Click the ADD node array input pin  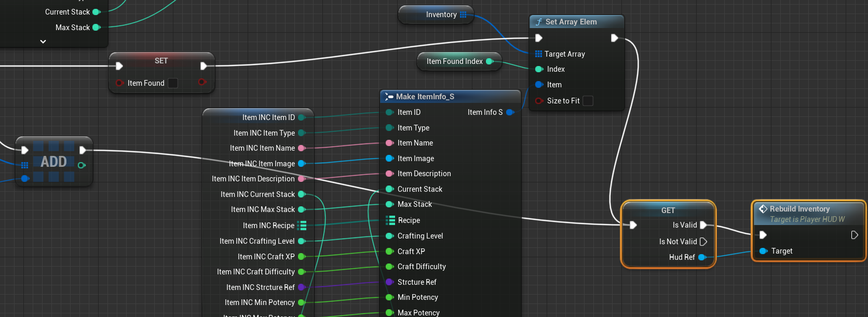pos(24,165)
